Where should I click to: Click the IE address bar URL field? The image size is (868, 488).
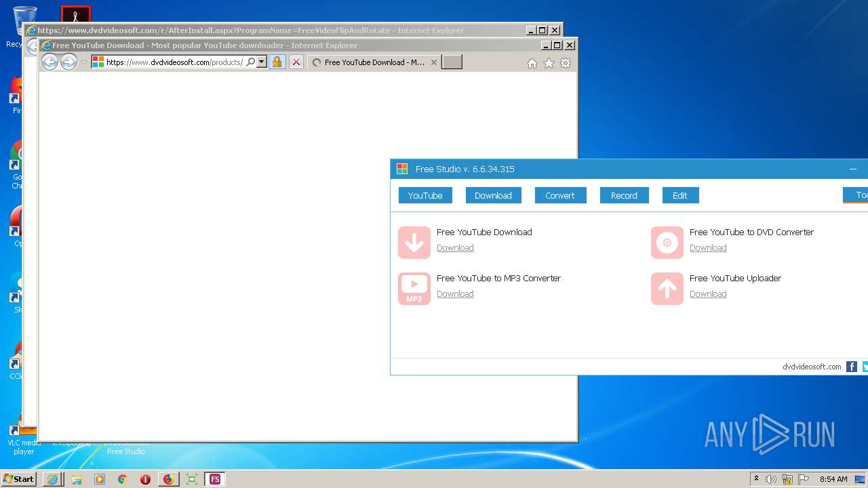[x=174, y=62]
